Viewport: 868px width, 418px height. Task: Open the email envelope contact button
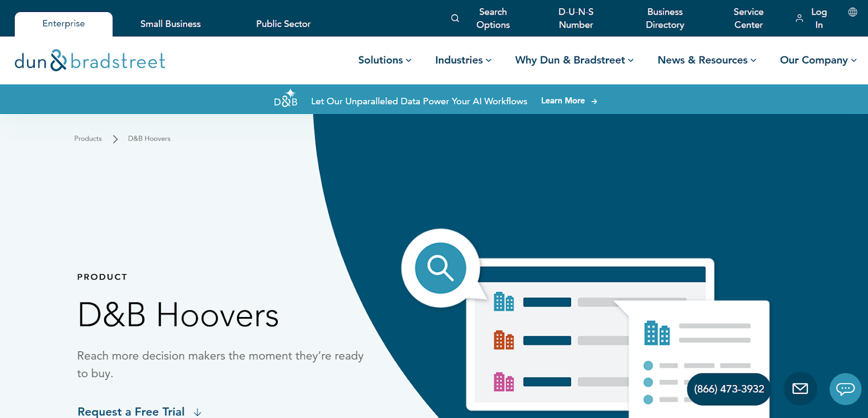(800, 389)
